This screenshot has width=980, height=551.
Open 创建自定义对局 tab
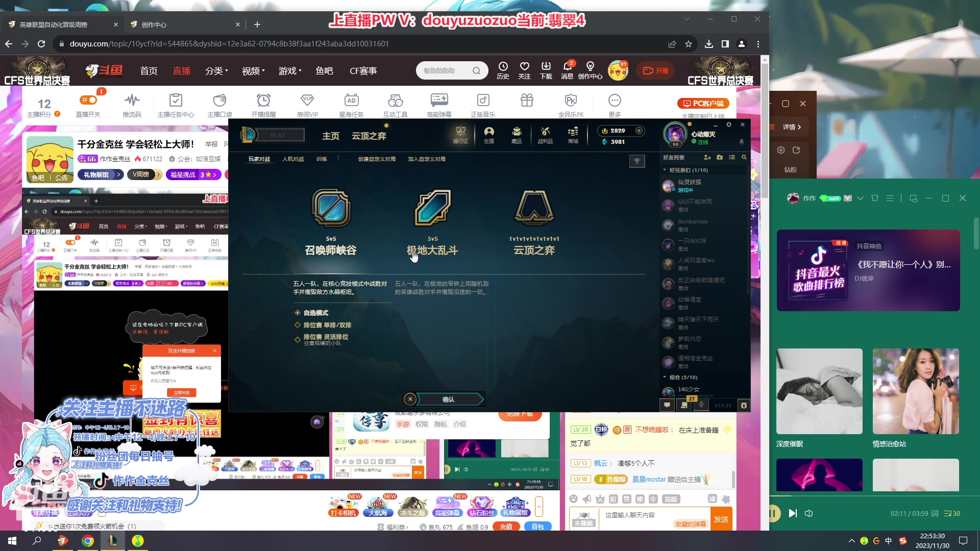pos(377,159)
